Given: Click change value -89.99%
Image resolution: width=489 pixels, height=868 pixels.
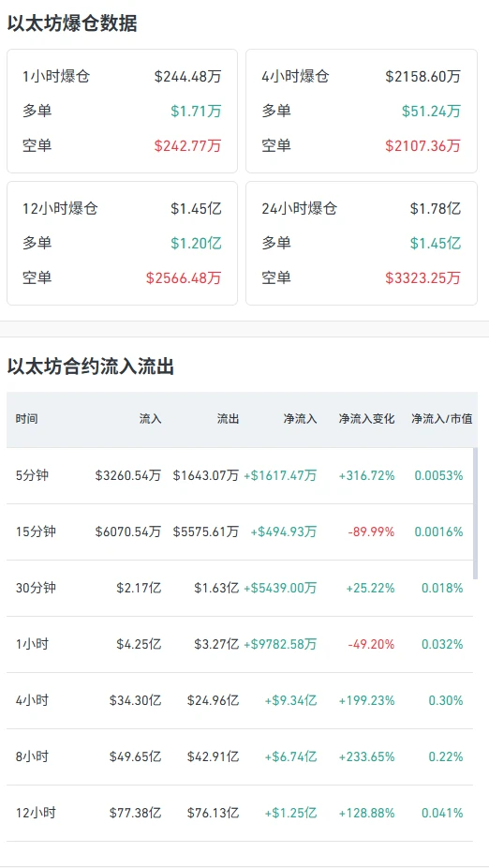Looking at the screenshot, I should pos(371,532).
